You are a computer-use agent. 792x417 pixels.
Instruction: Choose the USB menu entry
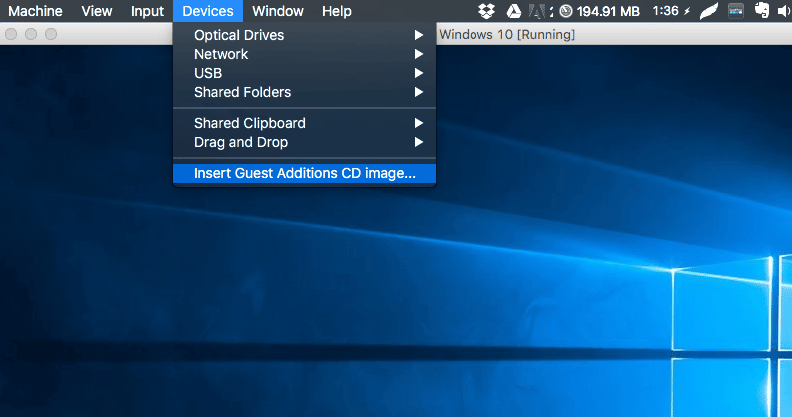(305, 73)
